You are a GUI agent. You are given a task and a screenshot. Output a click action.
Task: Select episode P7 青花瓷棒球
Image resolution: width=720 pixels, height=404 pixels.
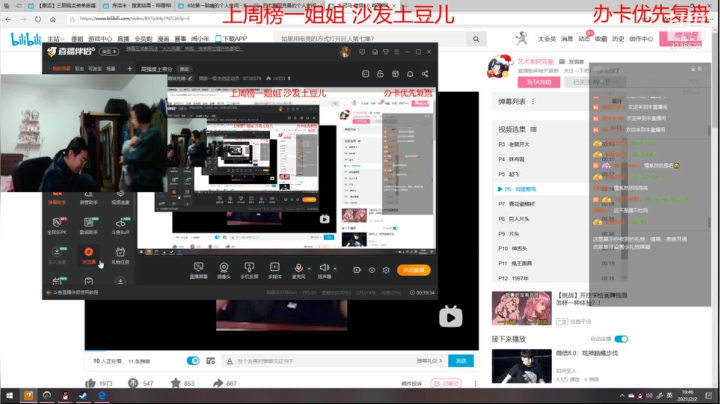540,204
